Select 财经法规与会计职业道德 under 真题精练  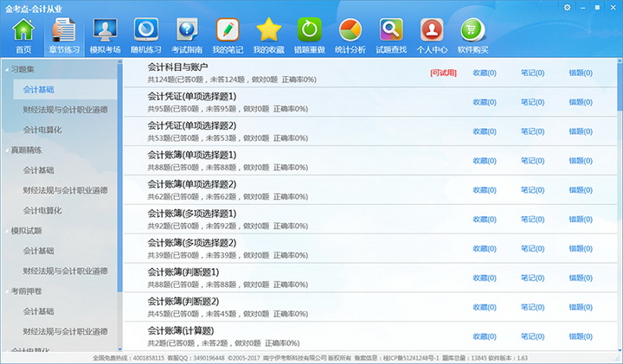65,190
